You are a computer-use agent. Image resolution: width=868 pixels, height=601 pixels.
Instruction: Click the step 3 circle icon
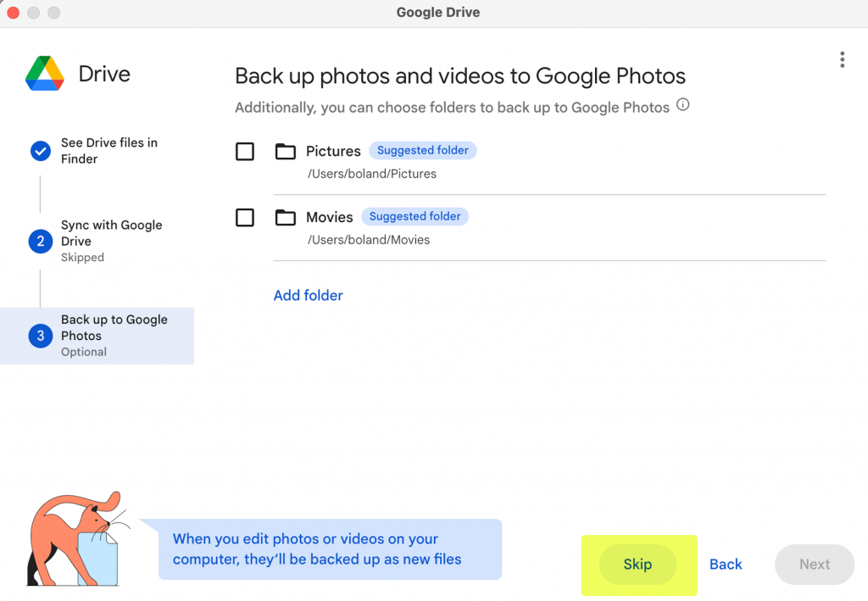[x=41, y=336]
